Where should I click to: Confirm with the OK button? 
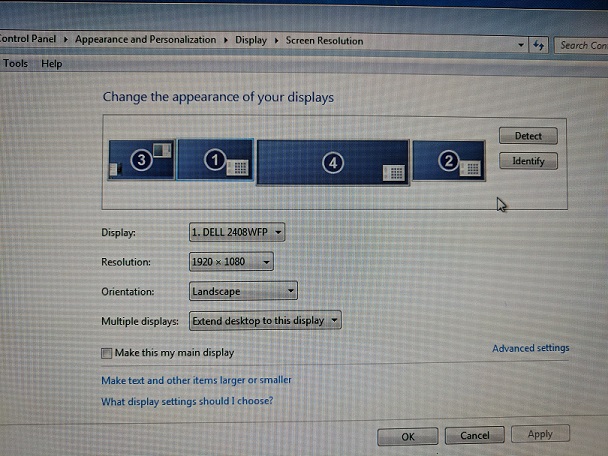click(x=407, y=436)
